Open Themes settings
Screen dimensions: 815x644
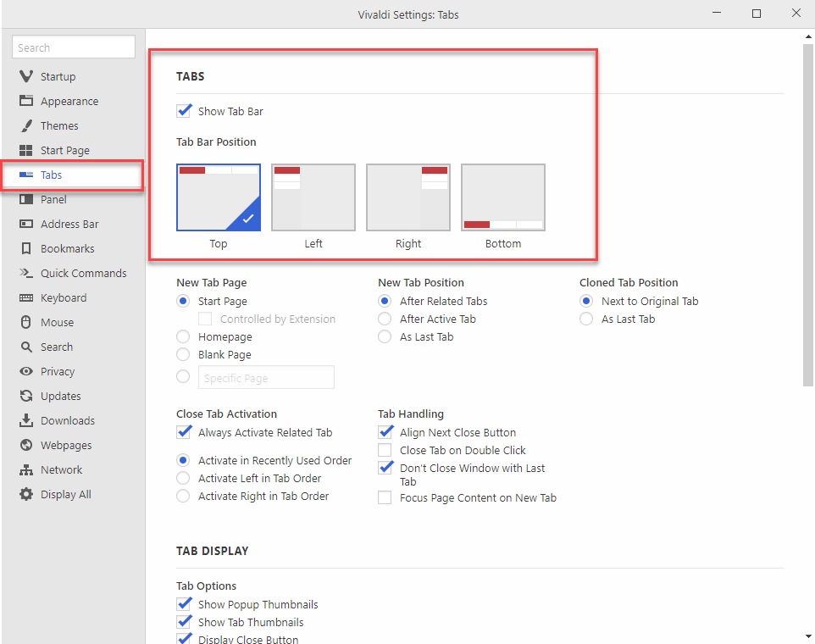[59, 125]
